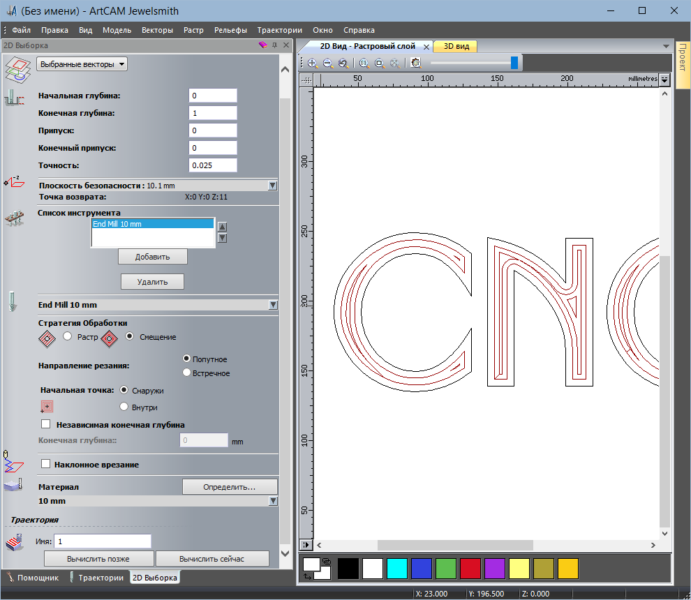Open the Файл menu
691x600 pixels.
[21, 30]
